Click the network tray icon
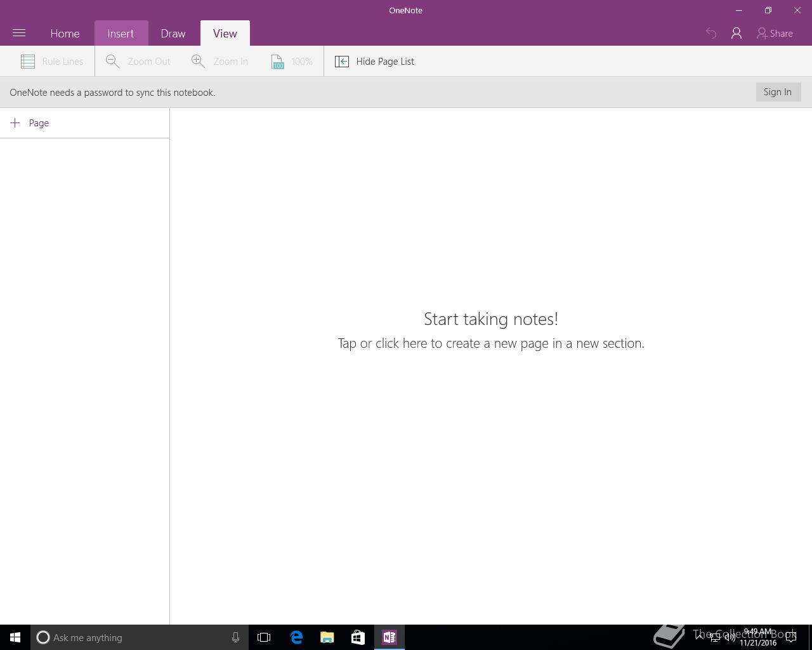 coord(715,637)
